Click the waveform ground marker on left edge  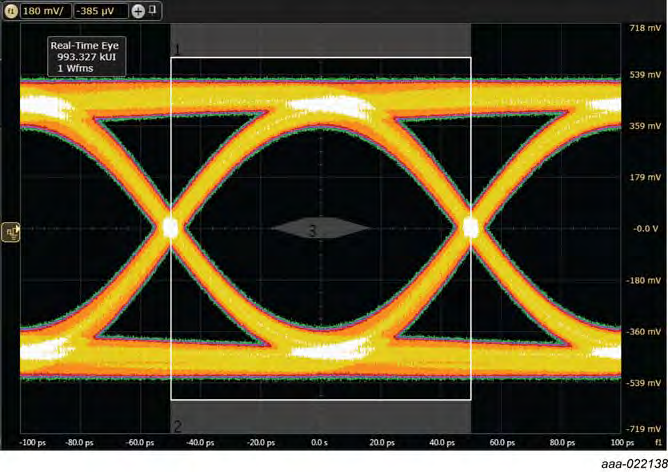pos(12,232)
